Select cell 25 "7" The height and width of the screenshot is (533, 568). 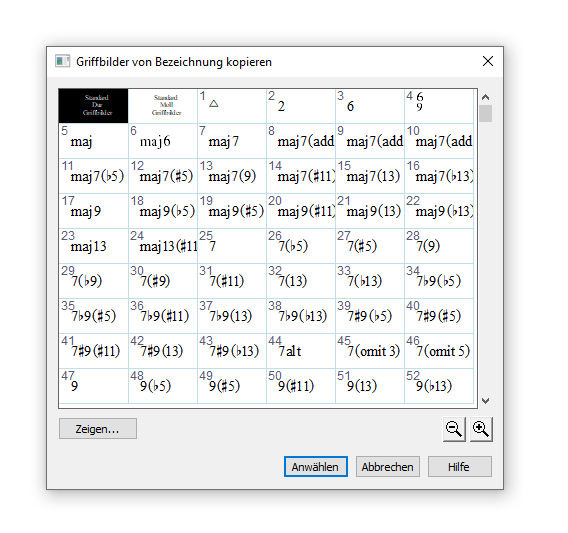(232, 246)
